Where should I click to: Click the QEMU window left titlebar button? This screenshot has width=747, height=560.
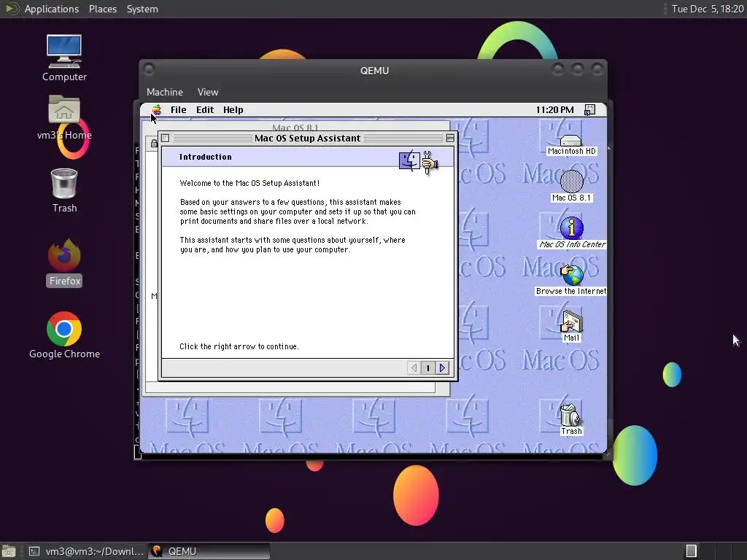tap(149, 69)
